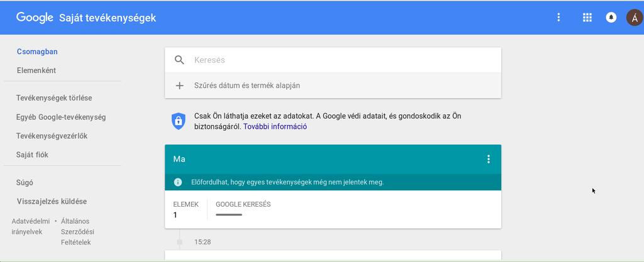644x262 pixels.
Task: Open the account avatar with letter Á
Action: point(635,18)
